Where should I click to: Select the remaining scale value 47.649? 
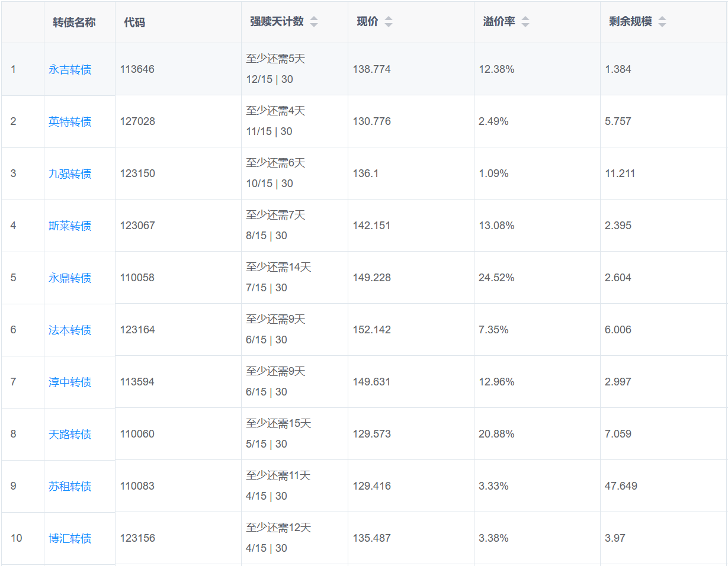[x=621, y=486]
